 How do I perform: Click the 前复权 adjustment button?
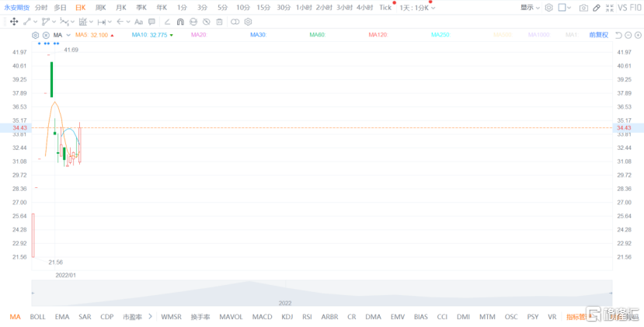[598, 35]
